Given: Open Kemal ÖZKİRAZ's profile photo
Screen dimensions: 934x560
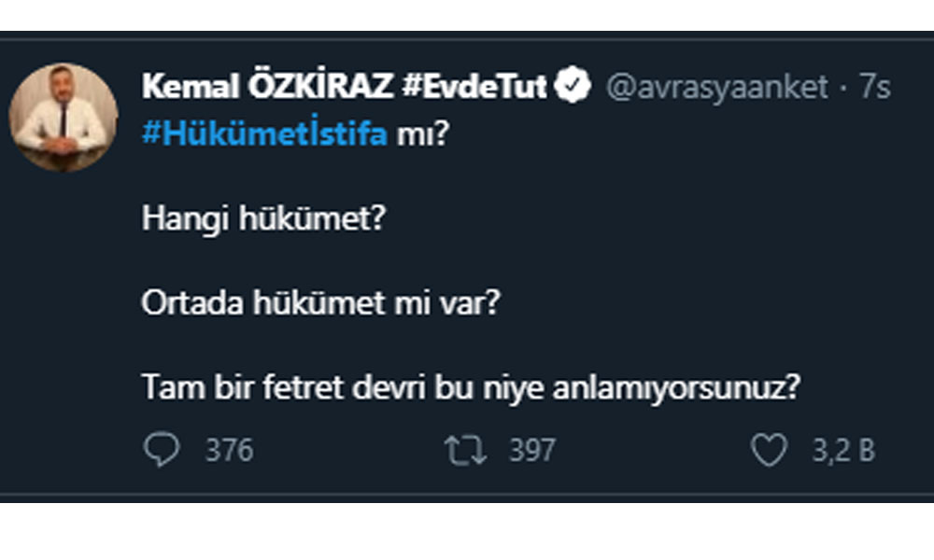Looking at the screenshot, I should point(63,119).
